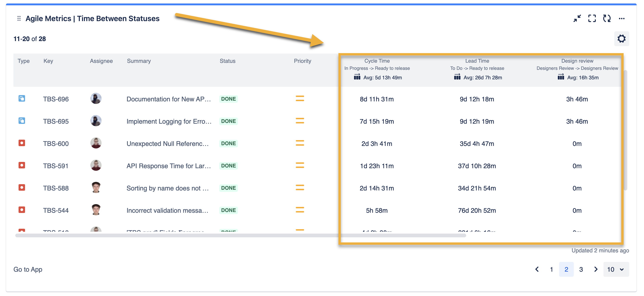Click the bug type icon for TBS-600

click(x=22, y=143)
